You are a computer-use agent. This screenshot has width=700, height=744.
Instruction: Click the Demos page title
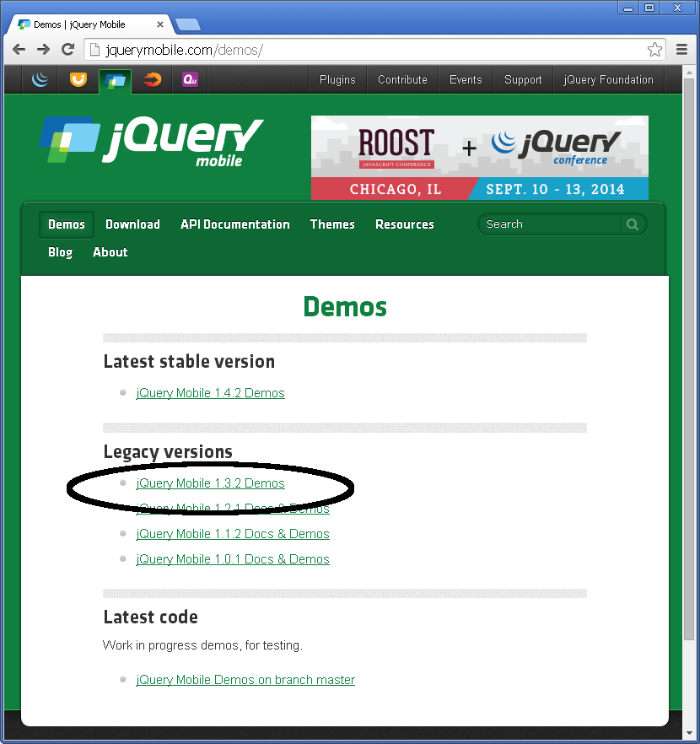345,306
